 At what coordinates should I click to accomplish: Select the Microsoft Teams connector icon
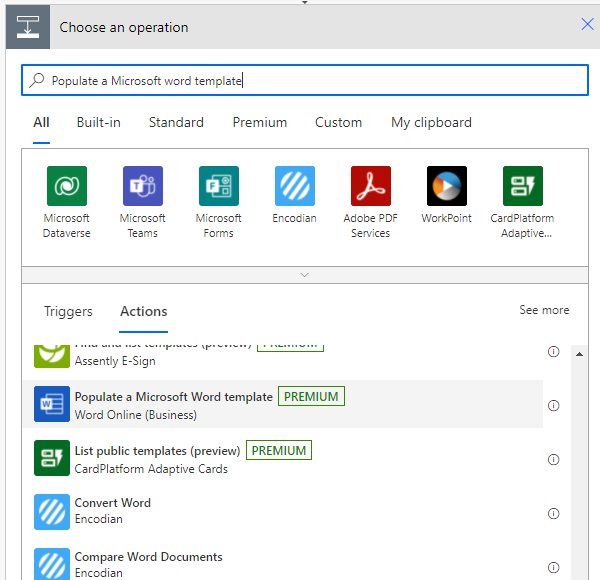click(143, 186)
